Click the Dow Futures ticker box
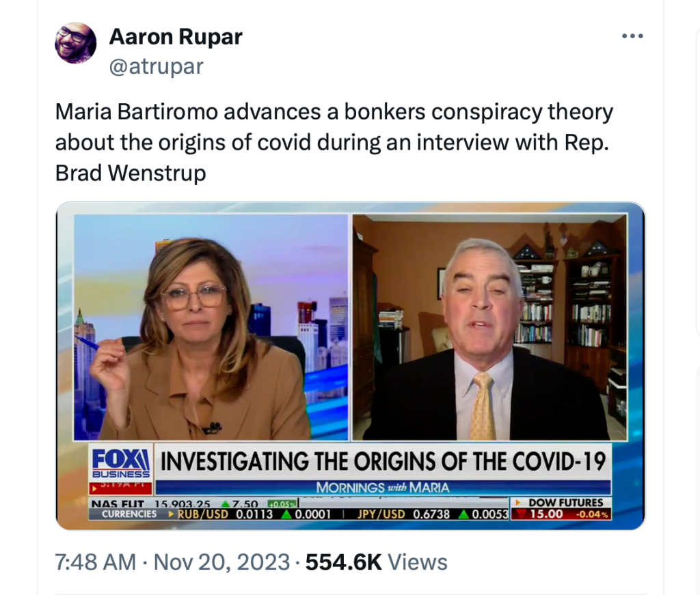This screenshot has width=700, height=595. coord(561,508)
